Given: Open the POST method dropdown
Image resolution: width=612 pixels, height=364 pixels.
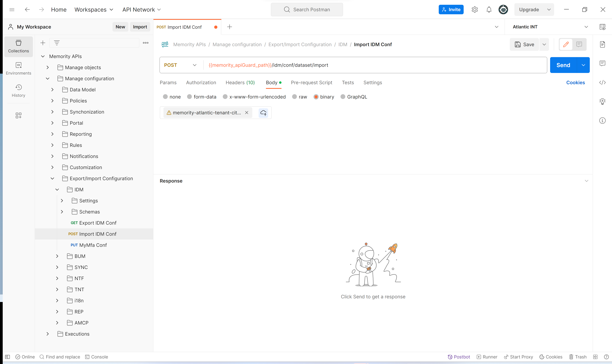Looking at the screenshot, I should coord(181,65).
